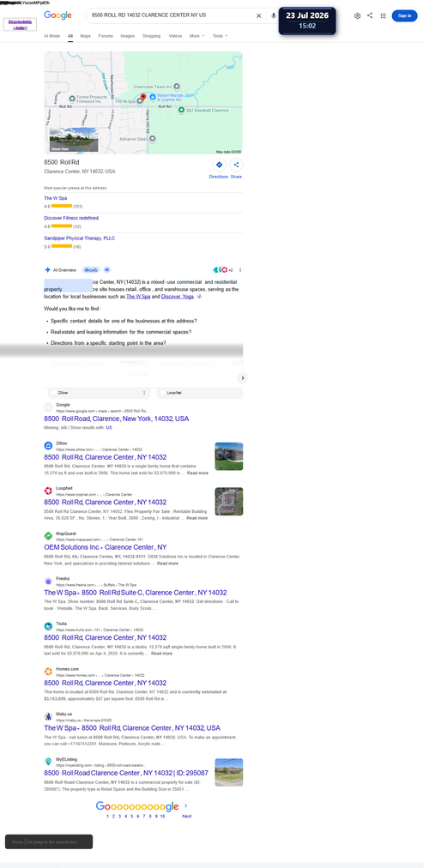Viewport: 429px width, 868px height.
Task: Switch to the Forums tab
Action: (106, 36)
